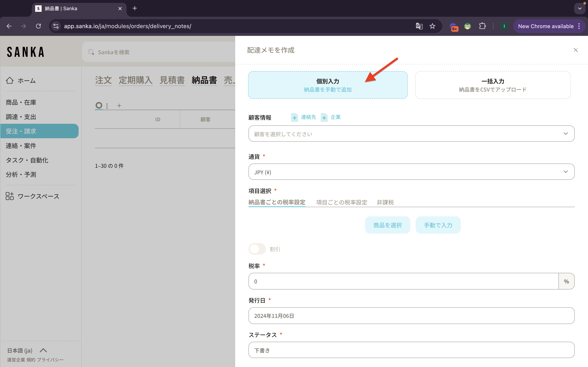
Task: Click the plus icon beside 連絡先
Action: click(294, 118)
